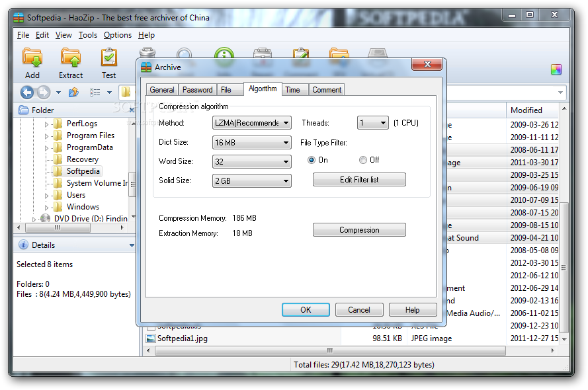Click the Cancel button
588x390 pixels.
click(x=359, y=310)
